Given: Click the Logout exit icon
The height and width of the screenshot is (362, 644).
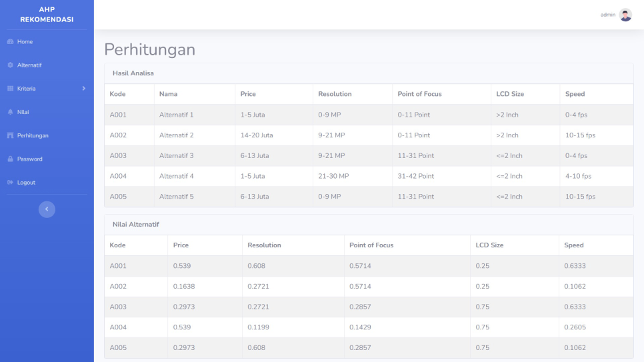Looking at the screenshot, I should pyautogui.click(x=10, y=183).
